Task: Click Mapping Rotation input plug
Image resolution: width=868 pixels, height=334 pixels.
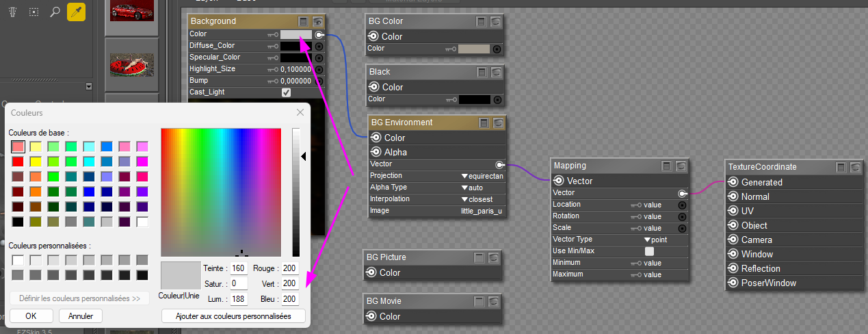Action: coord(681,216)
